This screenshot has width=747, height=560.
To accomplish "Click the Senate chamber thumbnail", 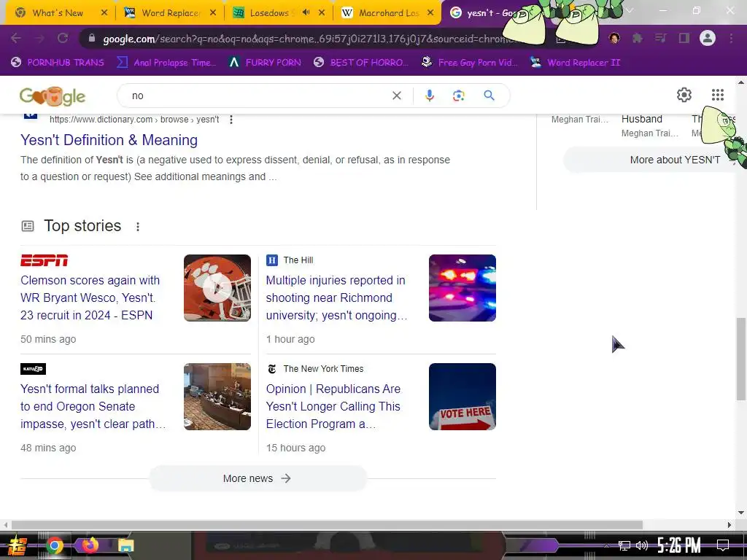I will [x=217, y=396].
